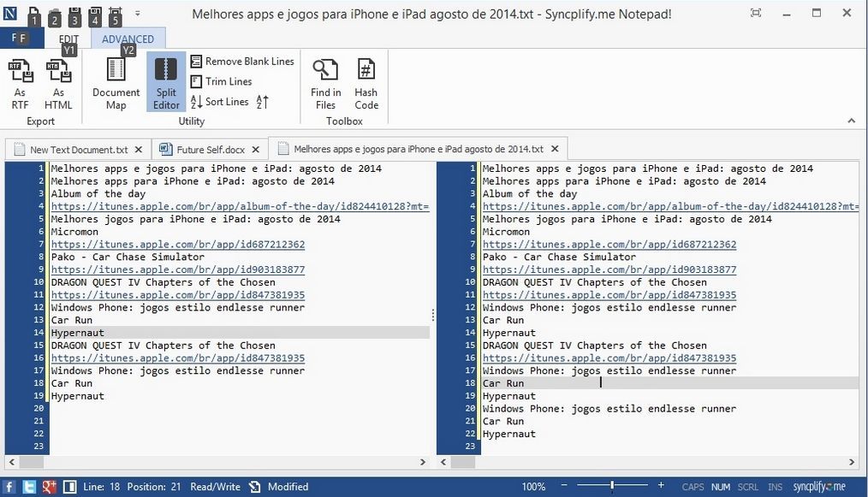
Task: Export the document as HTML
Action: pos(58,84)
